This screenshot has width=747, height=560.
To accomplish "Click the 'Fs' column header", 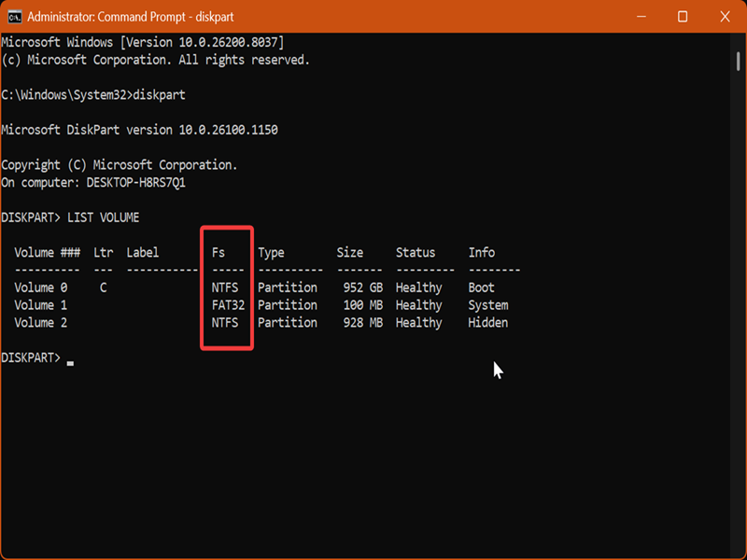I will click(218, 252).
